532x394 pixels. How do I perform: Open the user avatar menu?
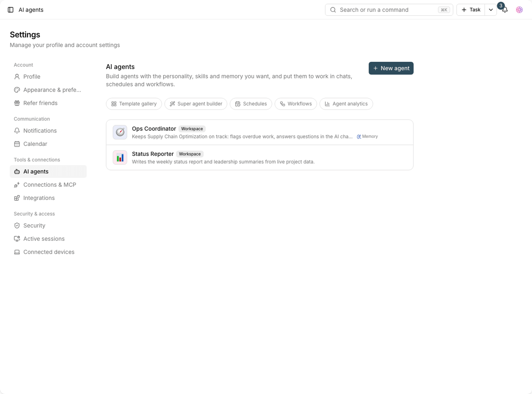(519, 10)
